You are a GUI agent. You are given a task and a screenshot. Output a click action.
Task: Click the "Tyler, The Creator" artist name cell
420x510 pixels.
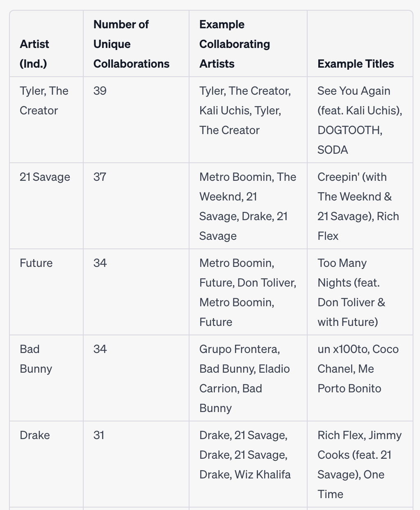click(x=44, y=100)
